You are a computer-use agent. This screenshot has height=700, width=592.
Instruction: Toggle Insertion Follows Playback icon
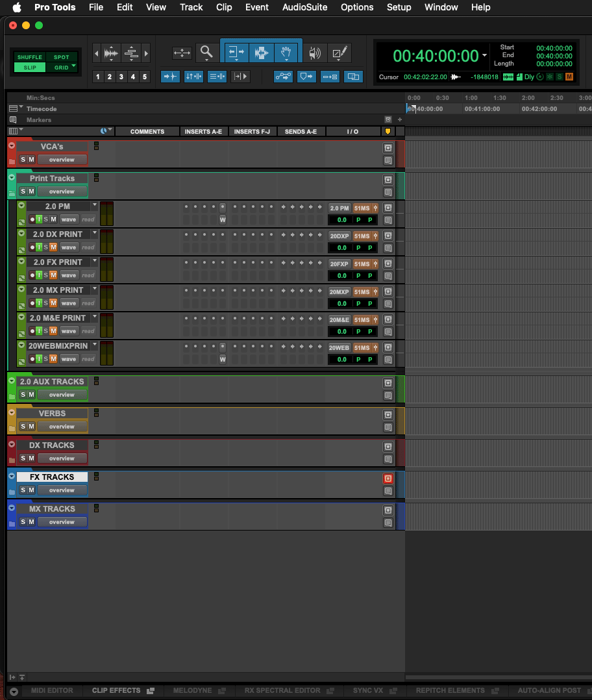[x=240, y=77]
